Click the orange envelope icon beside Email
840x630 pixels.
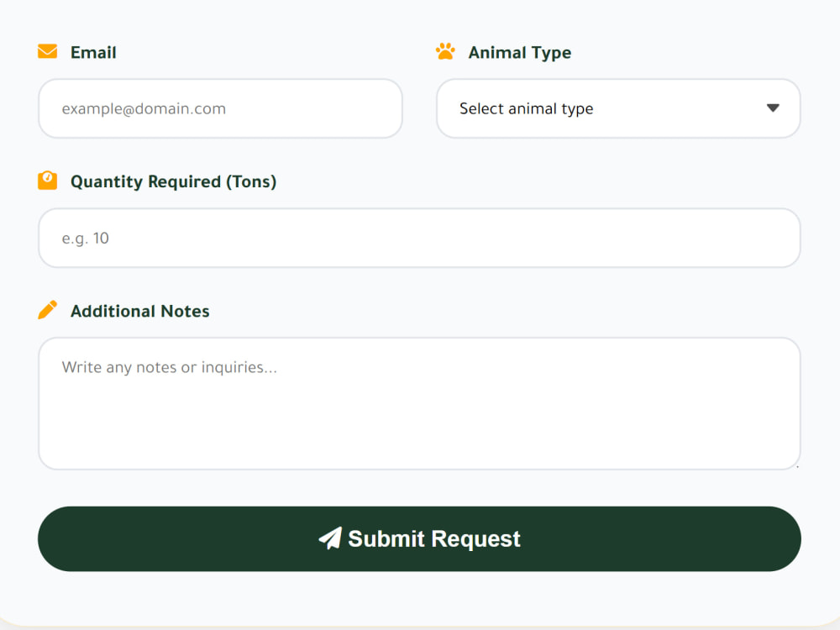point(48,51)
